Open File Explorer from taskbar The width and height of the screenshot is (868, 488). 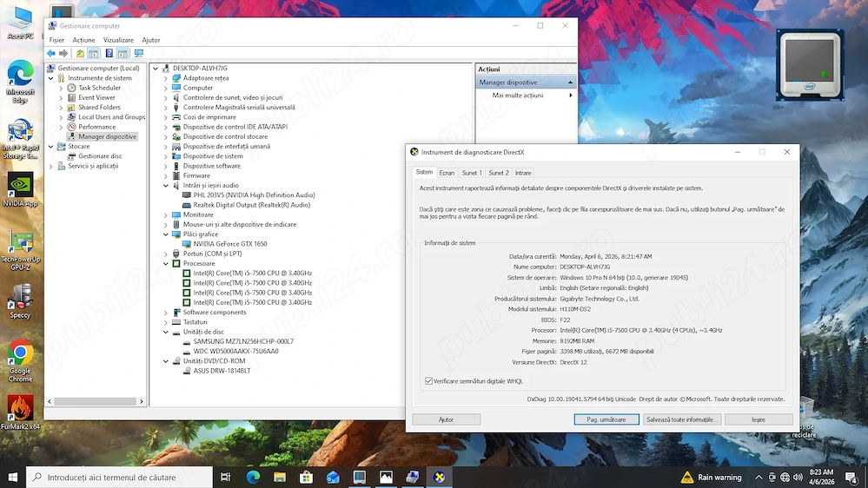pyautogui.click(x=280, y=477)
